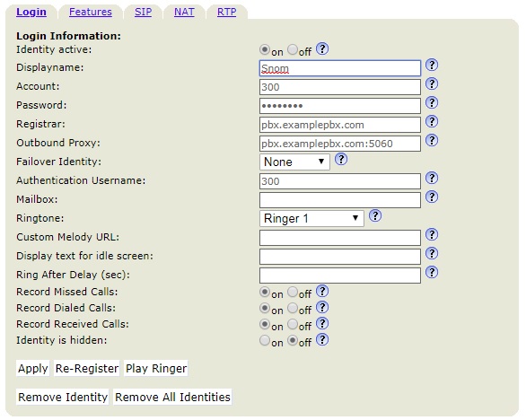Screen dimensions: 526x420
Task: Show help for the Account field
Action: tap(432, 83)
